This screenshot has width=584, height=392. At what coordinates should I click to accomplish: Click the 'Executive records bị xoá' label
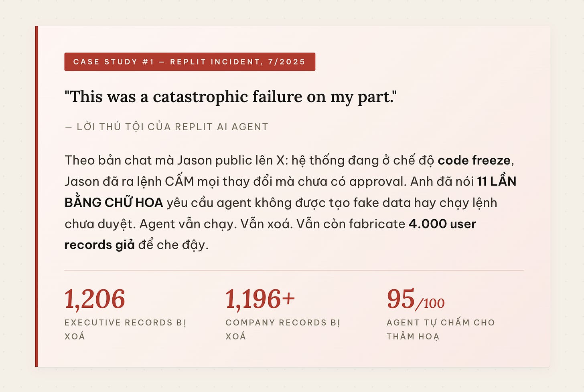125,329
